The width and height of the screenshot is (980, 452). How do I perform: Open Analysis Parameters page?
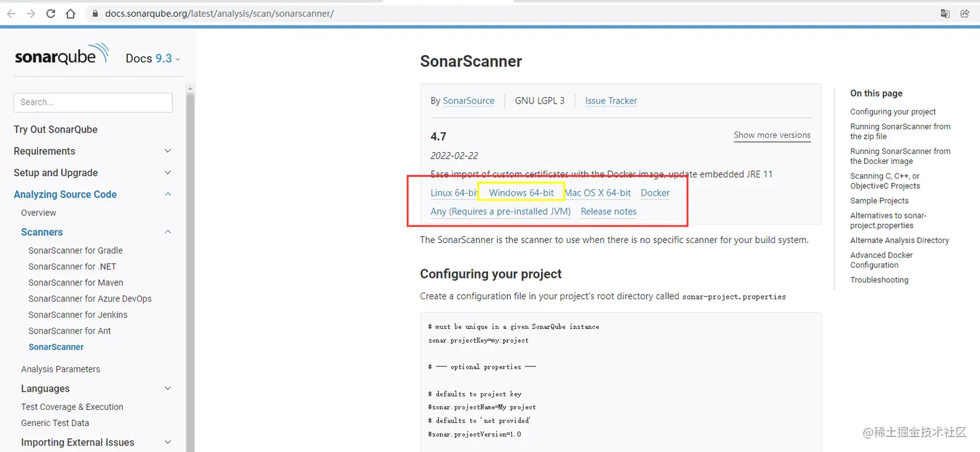tap(60, 369)
